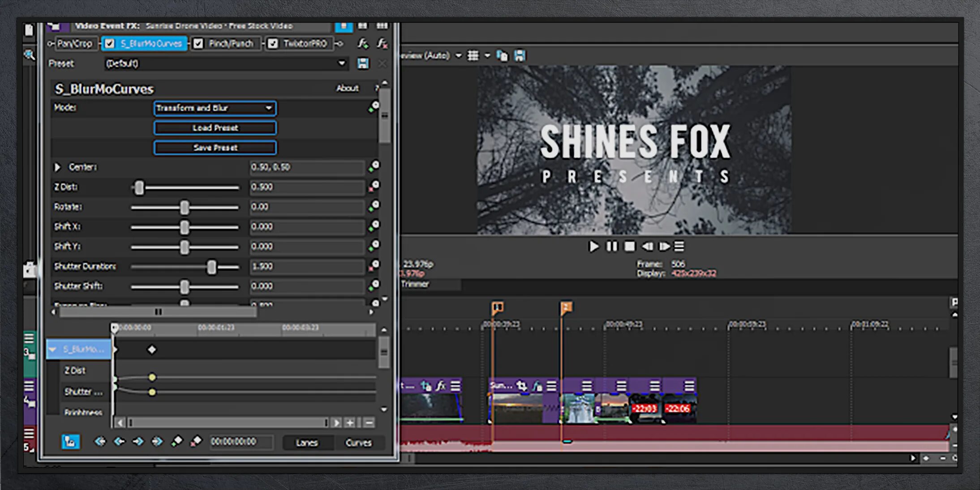Screen dimensions: 980x490
Task: Click timeline marker 1 flag
Action: 497,307
